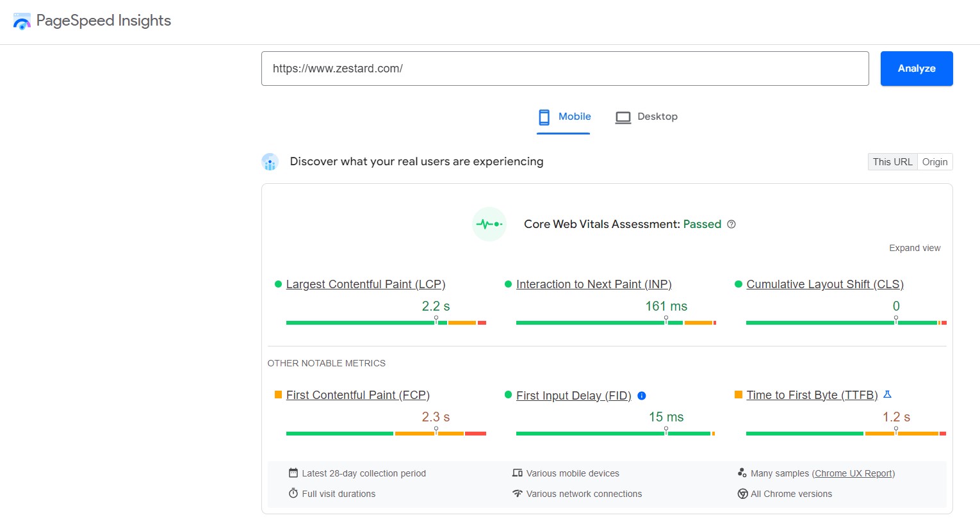Image resolution: width=980 pixels, height=529 pixels.
Task: Click the mobile phone icon in tabs
Action: pyautogui.click(x=544, y=117)
